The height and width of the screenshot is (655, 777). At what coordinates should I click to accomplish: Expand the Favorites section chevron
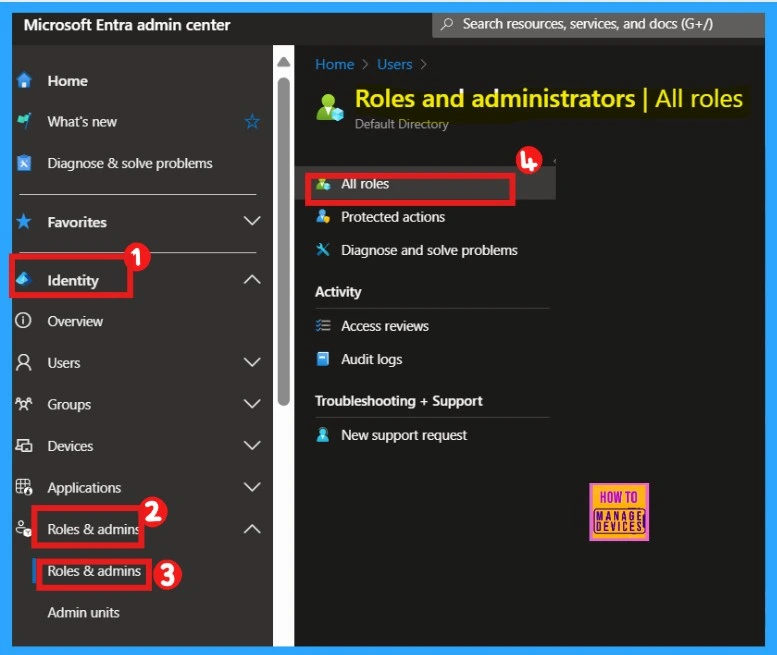pyautogui.click(x=252, y=221)
